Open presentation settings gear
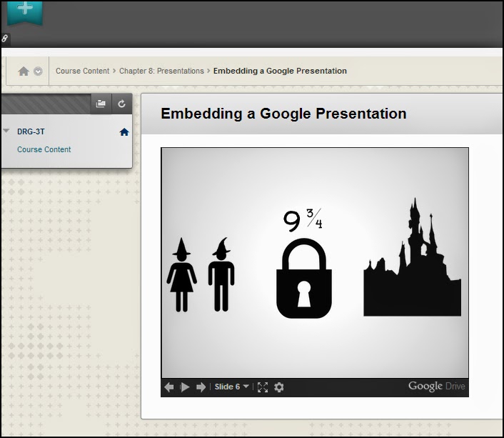Viewport: 504px width, 438px height. [x=278, y=387]
